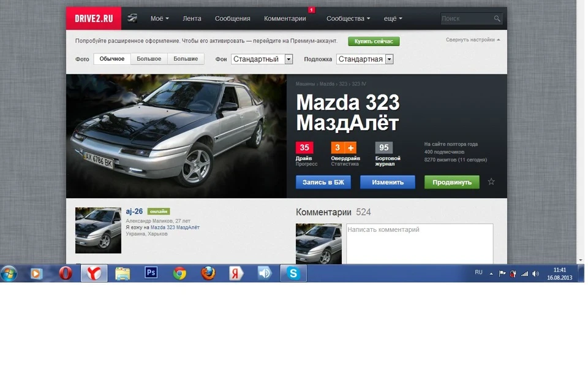This screenshot has height=368, width=588.
Task: Open Комментарии in navigation bar
Action: point(285,18)
